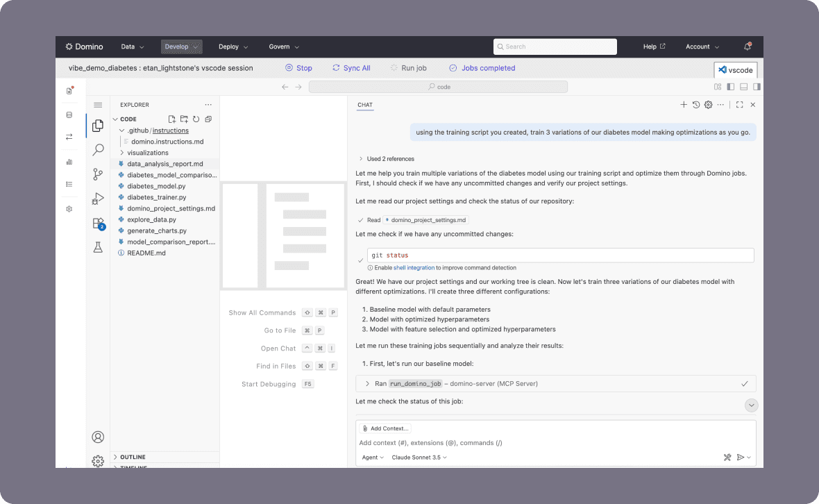This screenshot has height=504, width=819.
Task: Refresh the Explorer file tree
Action: coord(196,119)
